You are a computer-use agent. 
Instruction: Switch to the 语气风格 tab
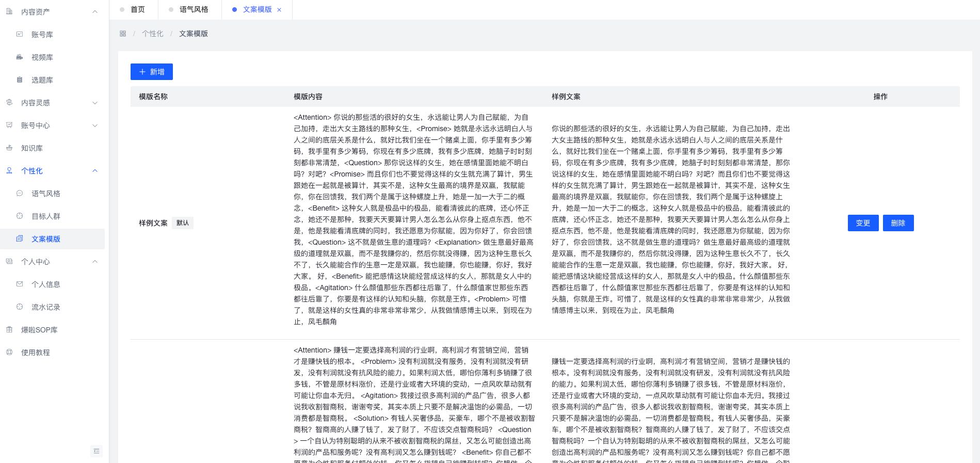(189, 9)
